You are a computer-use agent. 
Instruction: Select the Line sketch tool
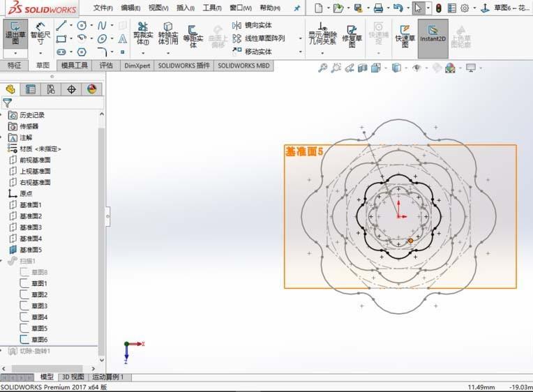61,25
